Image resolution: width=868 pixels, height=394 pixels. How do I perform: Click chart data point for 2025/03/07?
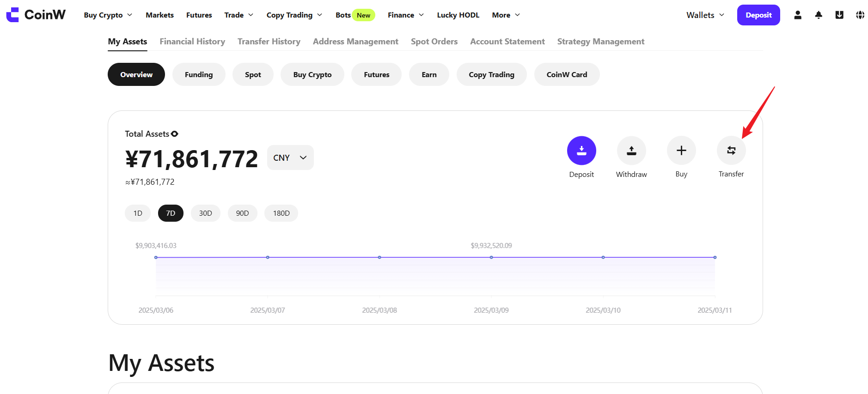click(x=268, y=257)
